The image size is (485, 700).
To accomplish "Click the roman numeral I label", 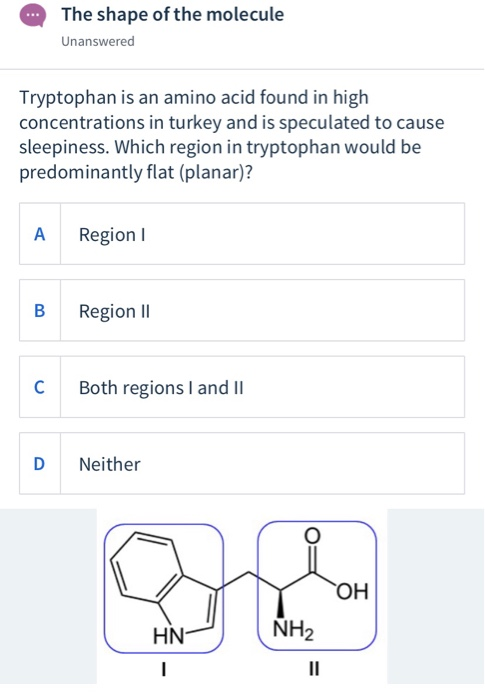I will point(164,669).
